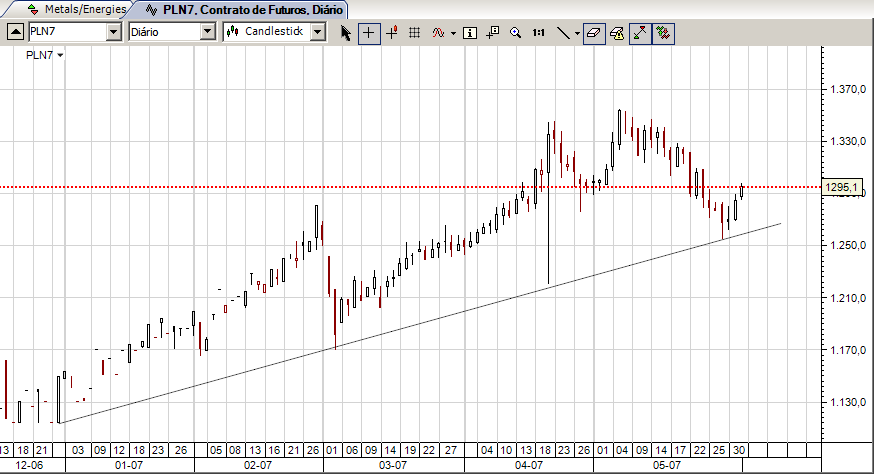This screenshot has width=874, height=474.
Task: Click the indicators wave icon
Action: pos(438,33)
